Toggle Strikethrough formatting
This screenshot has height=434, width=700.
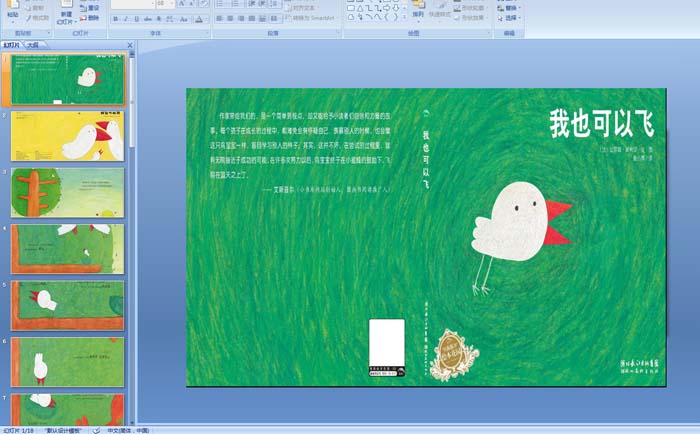point(147,19)
